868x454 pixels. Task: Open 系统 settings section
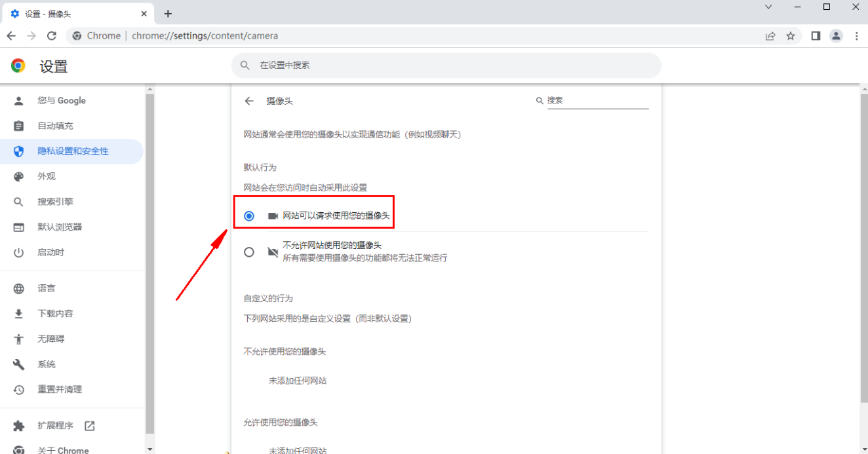[71, 364]
